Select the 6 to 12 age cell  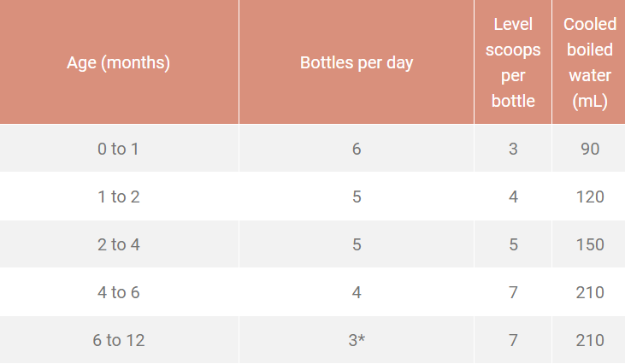119,340
